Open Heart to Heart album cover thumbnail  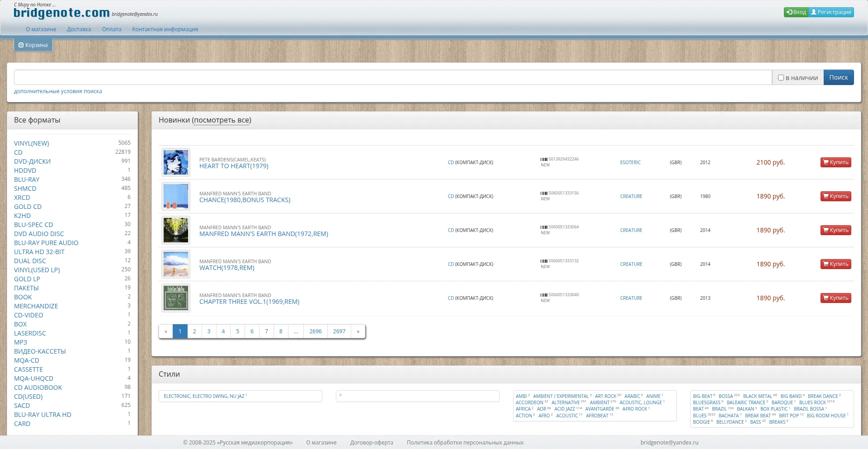point(176,162)
